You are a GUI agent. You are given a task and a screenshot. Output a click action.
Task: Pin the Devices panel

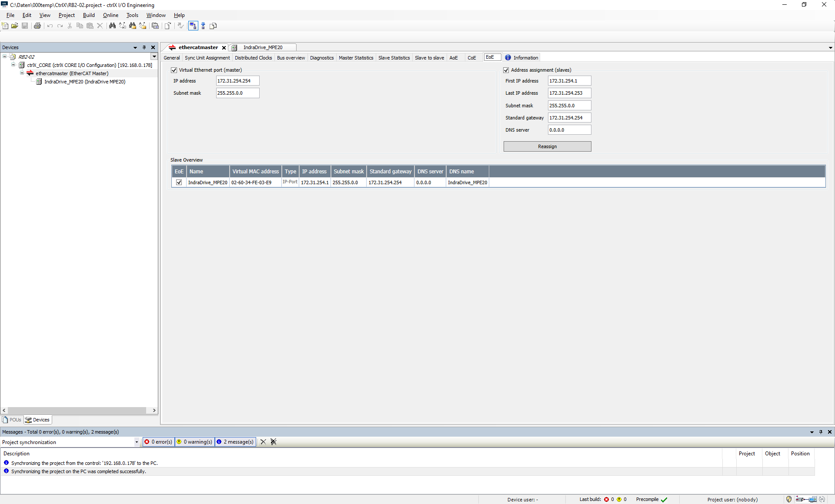(x=144, y=47)
